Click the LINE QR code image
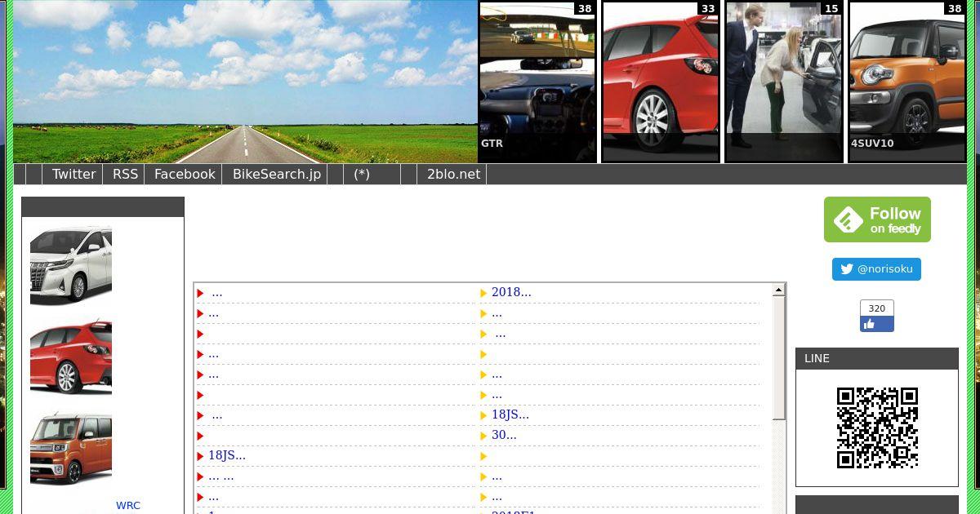980x514 pixels. coord(877,428)
